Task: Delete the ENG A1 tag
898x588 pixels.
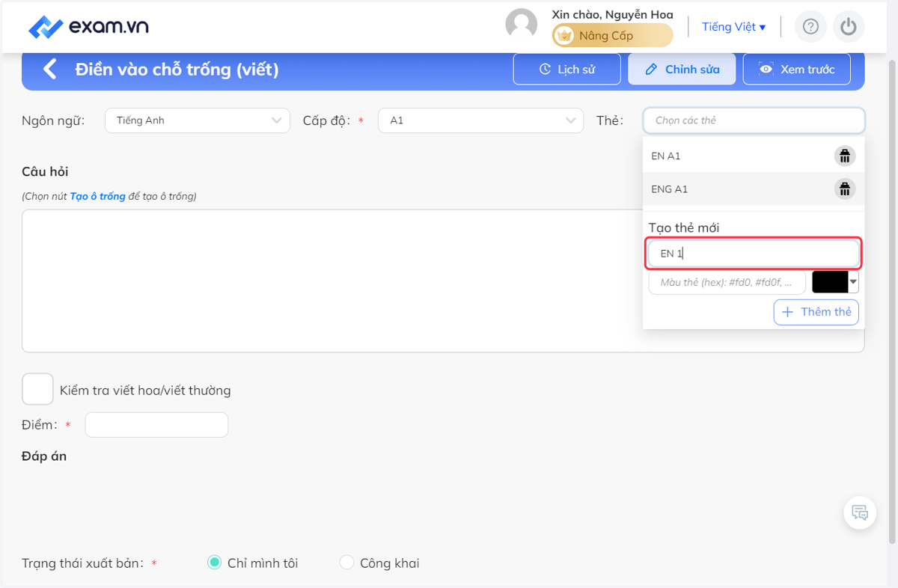Action: pyautogui.click(x=845, y=189)
